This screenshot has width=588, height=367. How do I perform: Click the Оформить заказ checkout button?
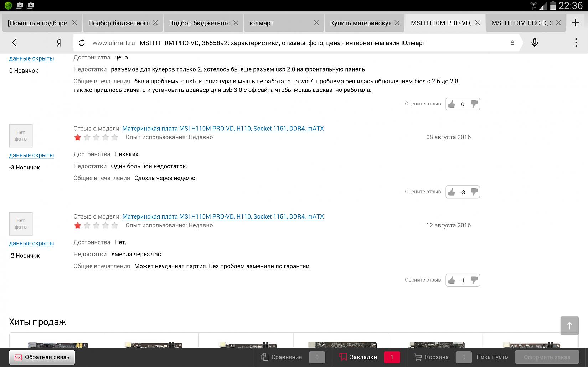coord(547,357)
